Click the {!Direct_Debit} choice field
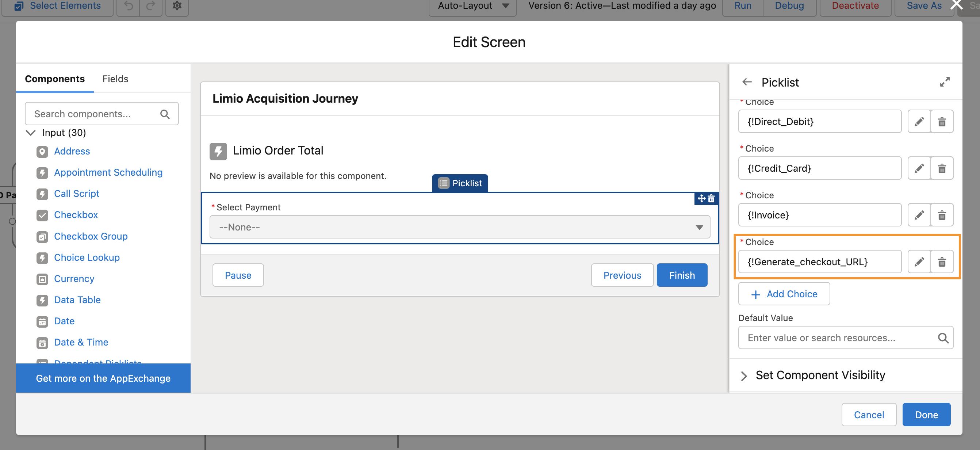 [x=819, y=121]
